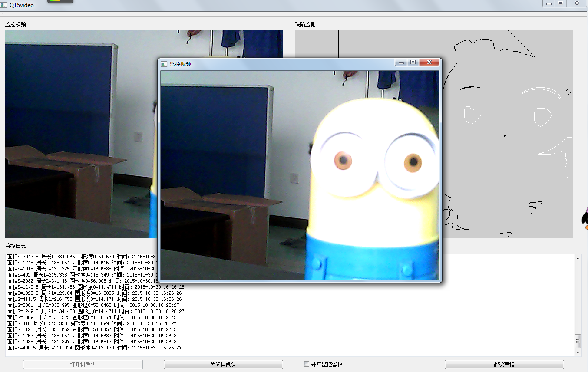This screenshot has width=588, height=372.
Task: Select log row 面积S=1252
Action: tap(93, 336)
